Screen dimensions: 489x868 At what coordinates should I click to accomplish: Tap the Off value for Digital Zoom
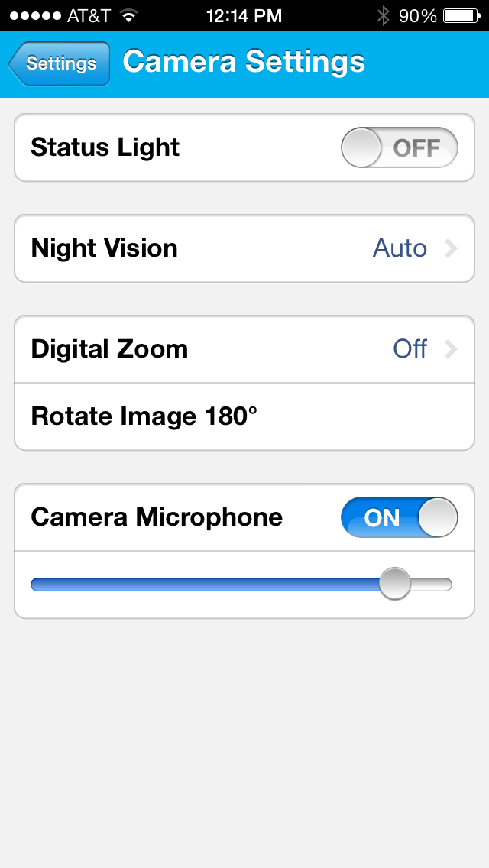click(x=410, y=349)
